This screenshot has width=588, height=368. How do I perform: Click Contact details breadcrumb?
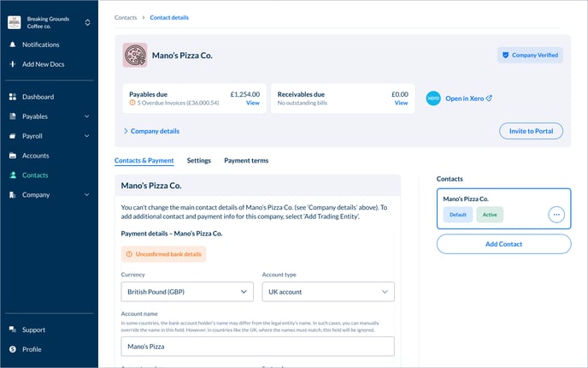point(169,18)
